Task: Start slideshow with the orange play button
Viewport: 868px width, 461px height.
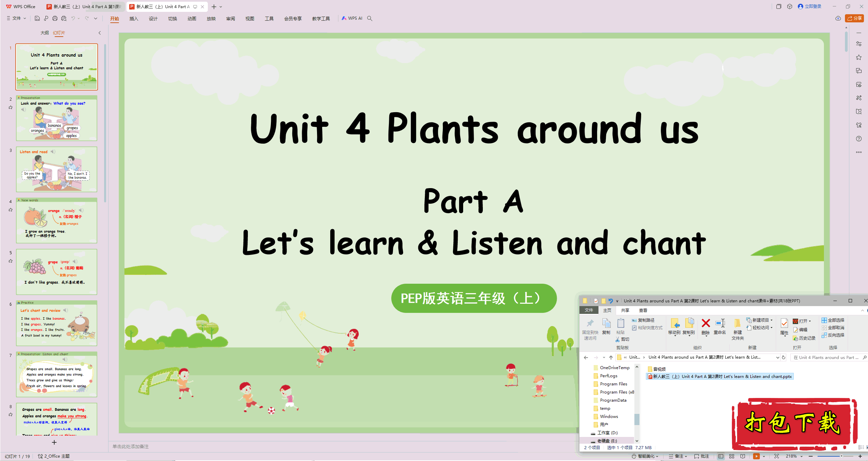Action: coord(756,456)
